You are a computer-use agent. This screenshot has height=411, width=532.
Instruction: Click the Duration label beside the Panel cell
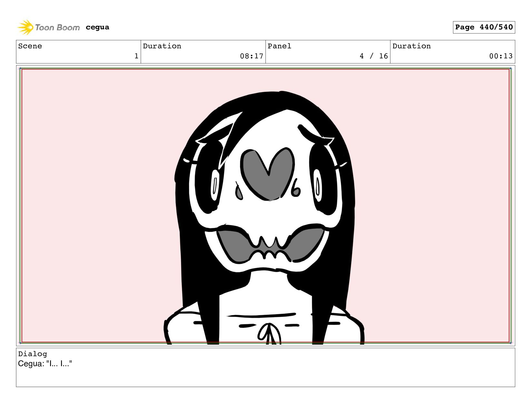[411, 46]
